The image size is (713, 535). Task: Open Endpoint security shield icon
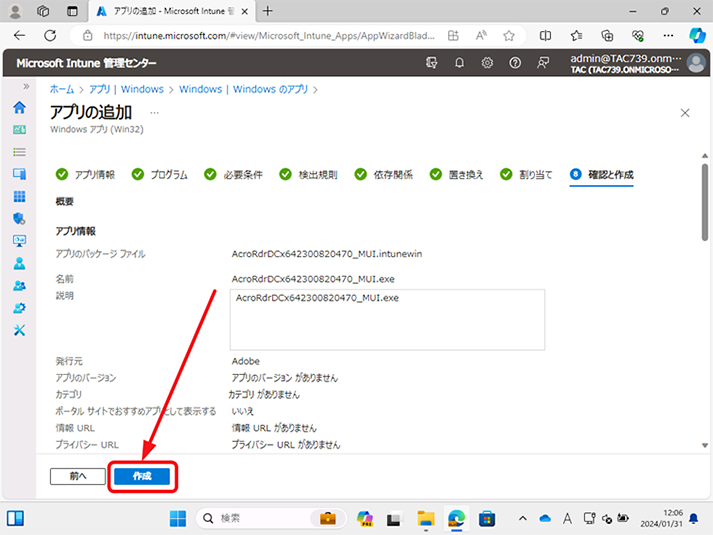tap(19, 219)
